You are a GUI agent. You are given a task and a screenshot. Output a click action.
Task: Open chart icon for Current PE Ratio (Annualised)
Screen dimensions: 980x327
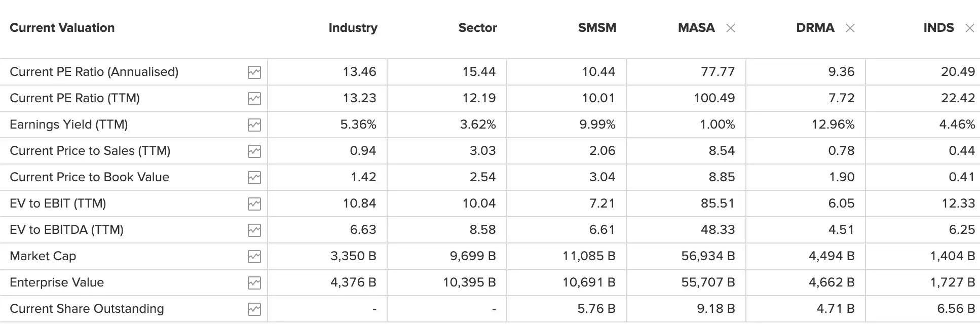coord(254,72)
